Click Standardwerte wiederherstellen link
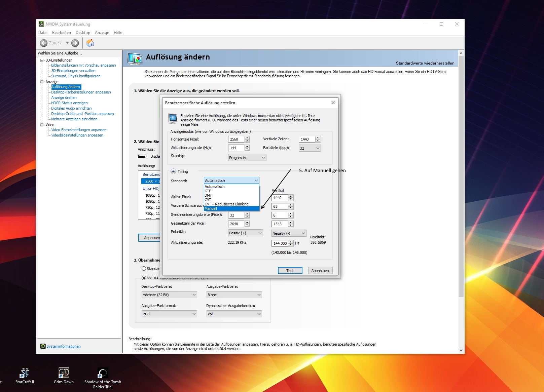 coord(425,63)
